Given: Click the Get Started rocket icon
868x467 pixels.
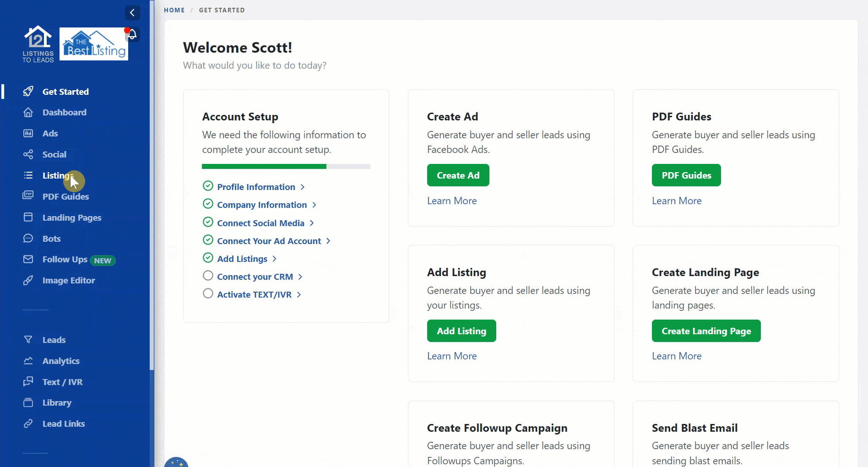Looking at the screenshot, I should tap(28, 92).
